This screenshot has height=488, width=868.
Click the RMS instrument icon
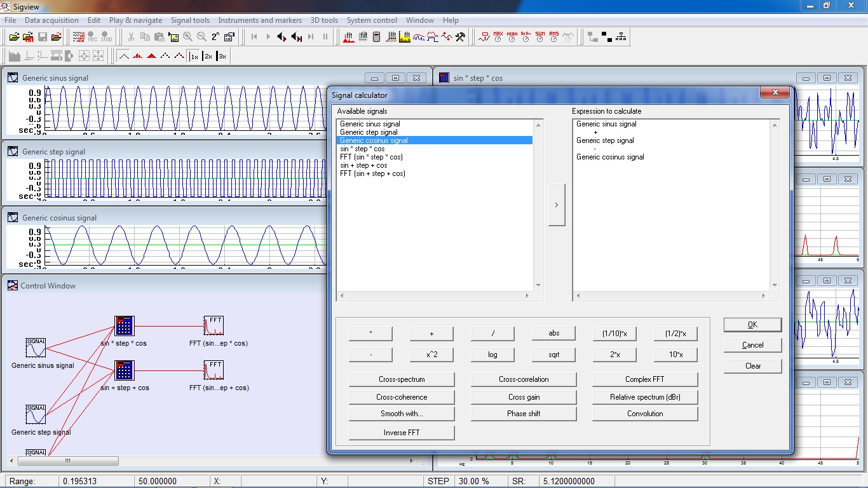[x=553, y=37]
